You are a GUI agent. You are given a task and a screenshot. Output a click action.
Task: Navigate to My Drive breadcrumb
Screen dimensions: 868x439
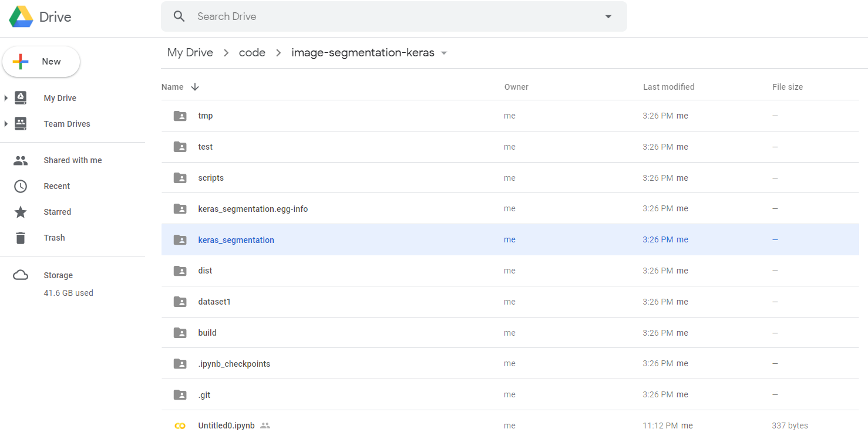click(x=190, y=52)
